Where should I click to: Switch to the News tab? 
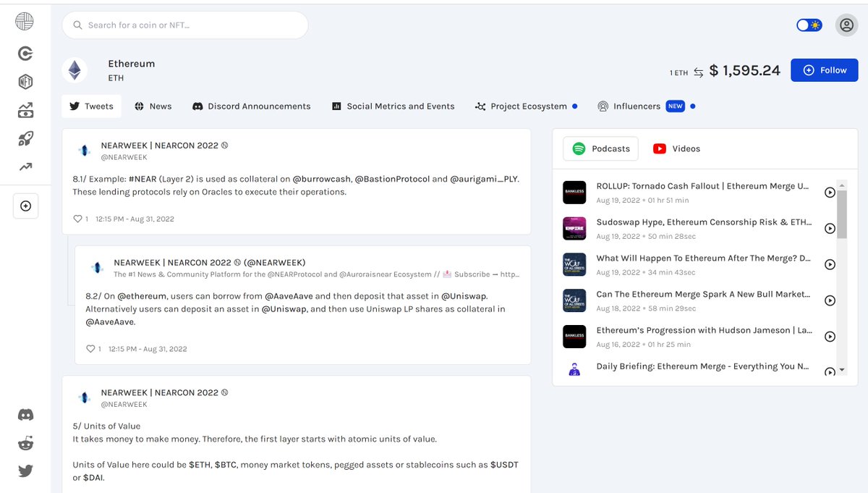pos(153,106)
